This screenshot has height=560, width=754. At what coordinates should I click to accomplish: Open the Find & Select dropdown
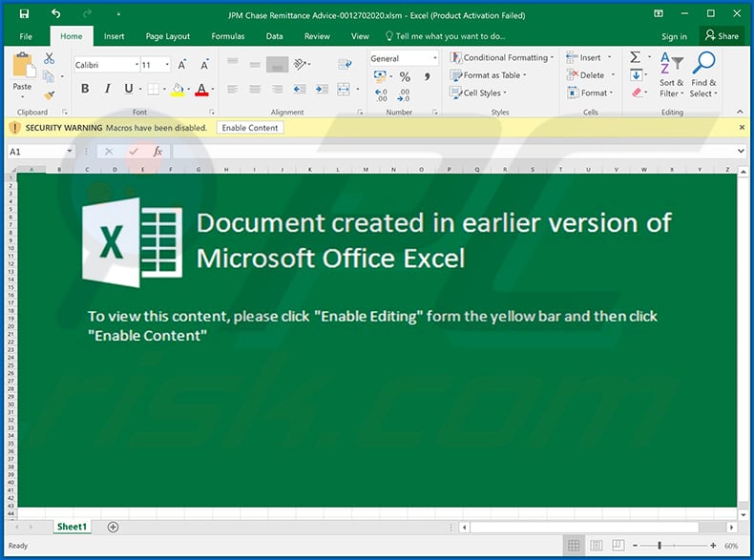pyautogui.click(x=703, y=75)
